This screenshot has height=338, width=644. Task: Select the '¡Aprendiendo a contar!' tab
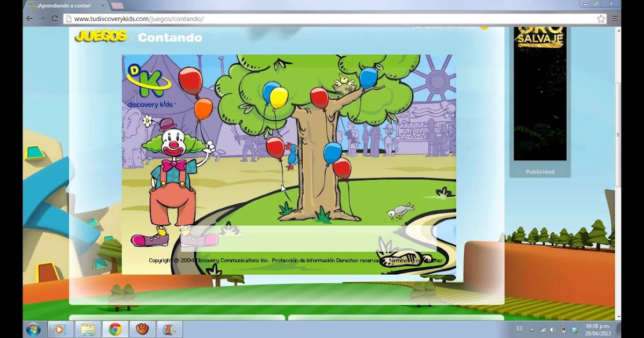65,5
